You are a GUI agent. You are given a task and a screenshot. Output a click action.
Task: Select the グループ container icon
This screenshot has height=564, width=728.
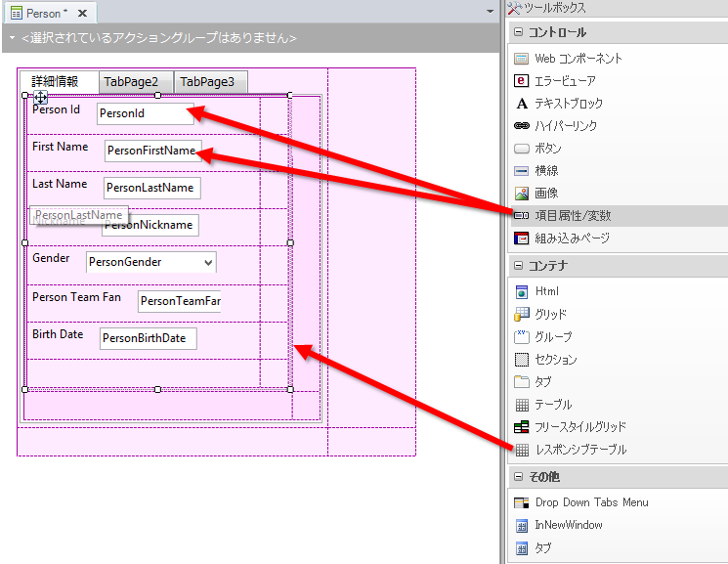click(522, 336)
